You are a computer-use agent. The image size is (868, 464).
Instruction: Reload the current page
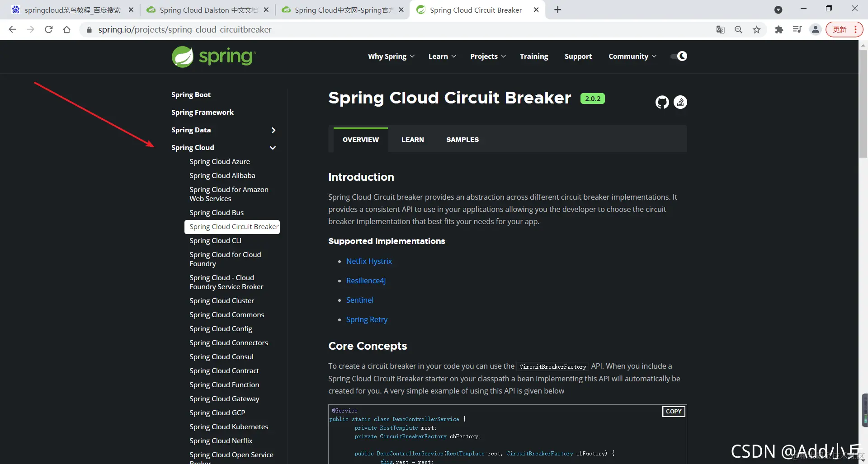49,29
